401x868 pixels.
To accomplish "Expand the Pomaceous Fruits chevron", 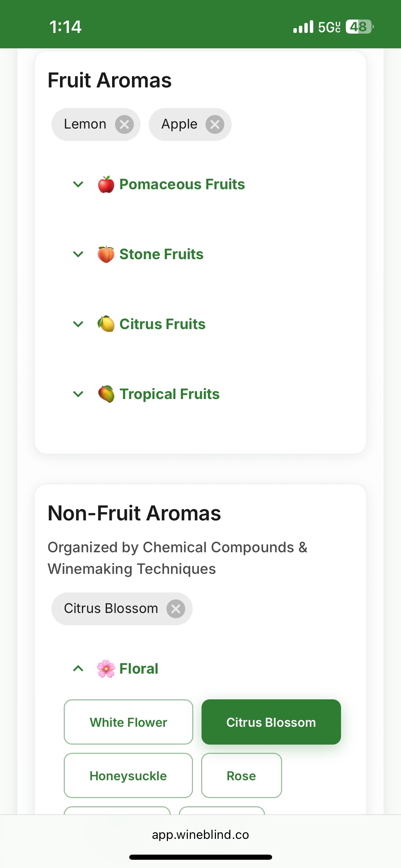I will (x=78, y=184).
